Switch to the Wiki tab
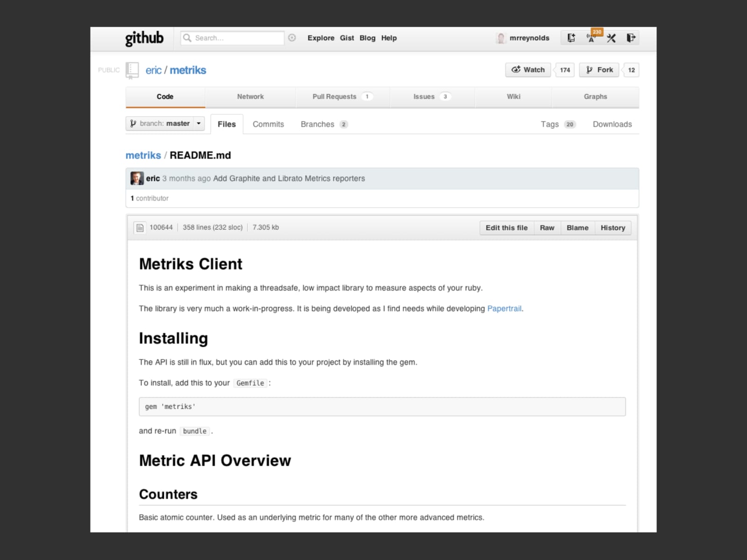 (x=514, y=97)
